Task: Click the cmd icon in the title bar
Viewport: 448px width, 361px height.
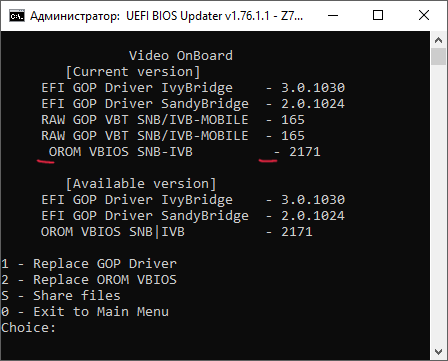Action: [x=17, y=16]
